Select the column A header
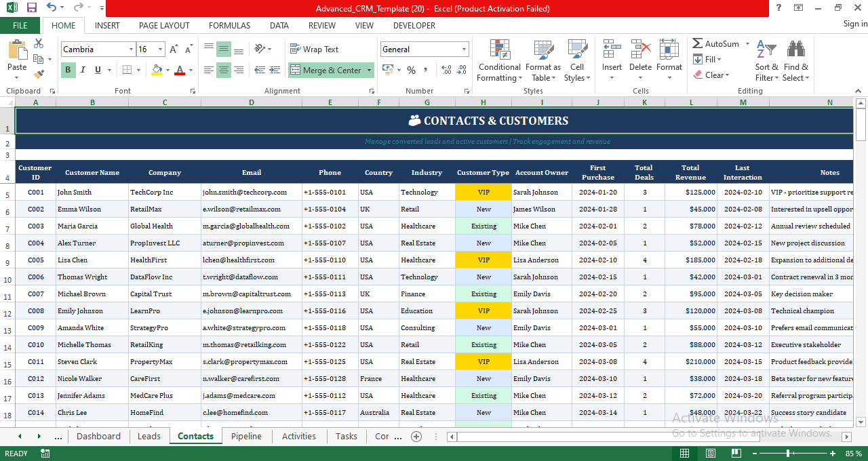Viewport: 868px width, 461px height. (35, 102)
